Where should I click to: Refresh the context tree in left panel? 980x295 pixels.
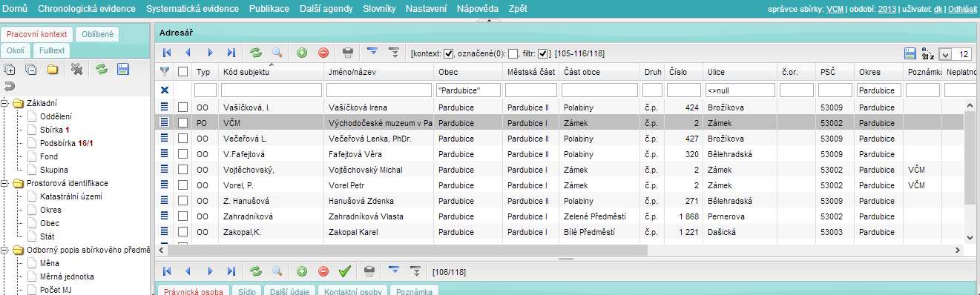tap(102, 69)
